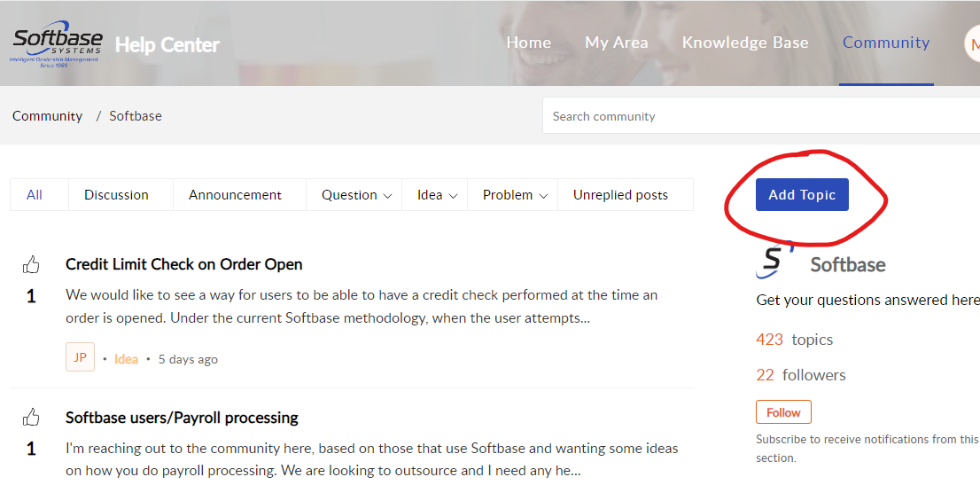Click the Help Center title
This screenshot has height=485, width=980.
[x=167, y=45]
